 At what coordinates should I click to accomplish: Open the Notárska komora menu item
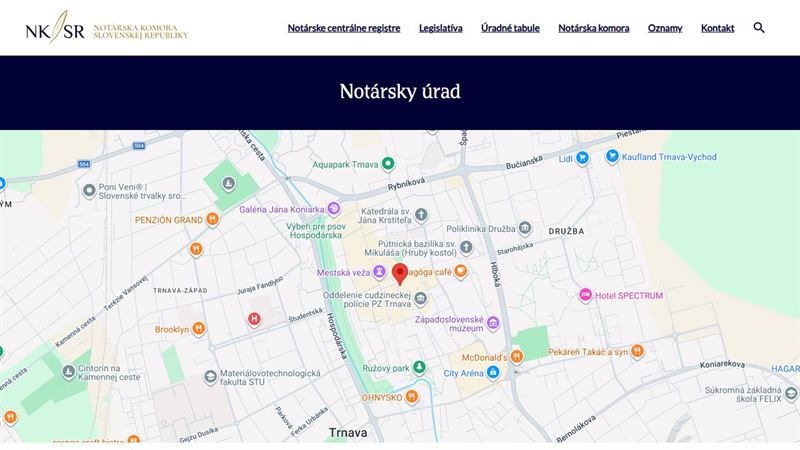[x=593, y=28]
